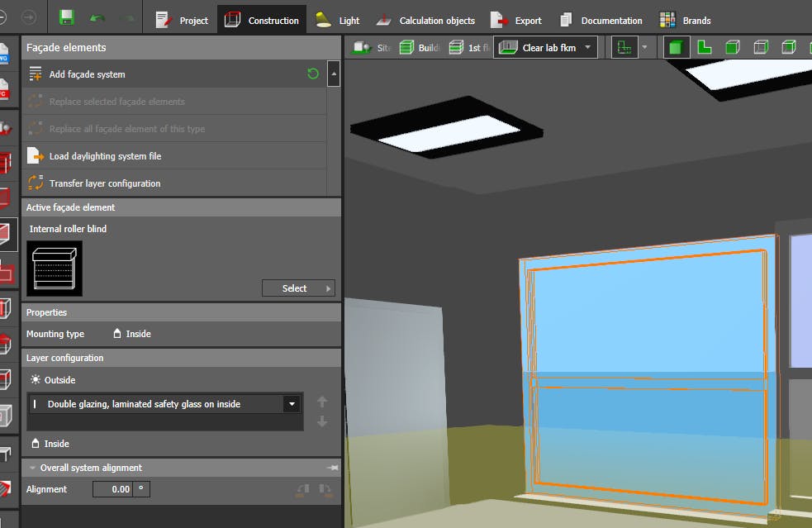Click the pin icon on Overall system alignment header

click(332, 468)
